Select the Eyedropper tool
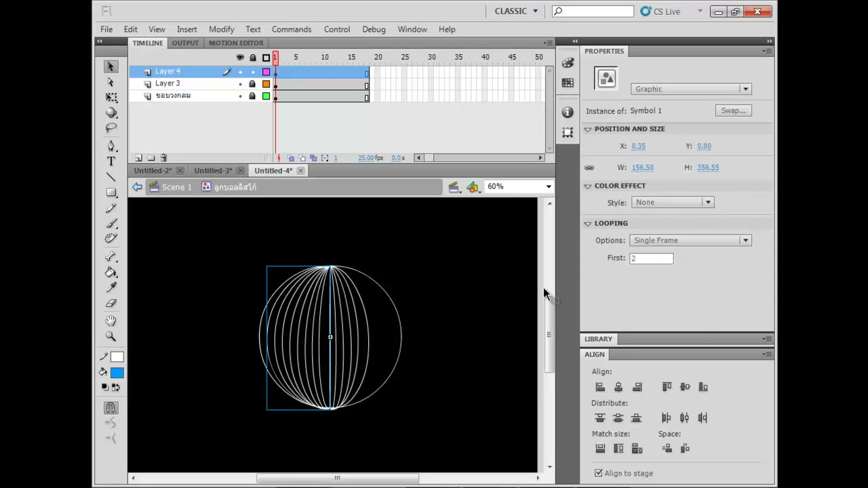The height and width of the screenshot is (488, 868). click(x=111, y=288)
